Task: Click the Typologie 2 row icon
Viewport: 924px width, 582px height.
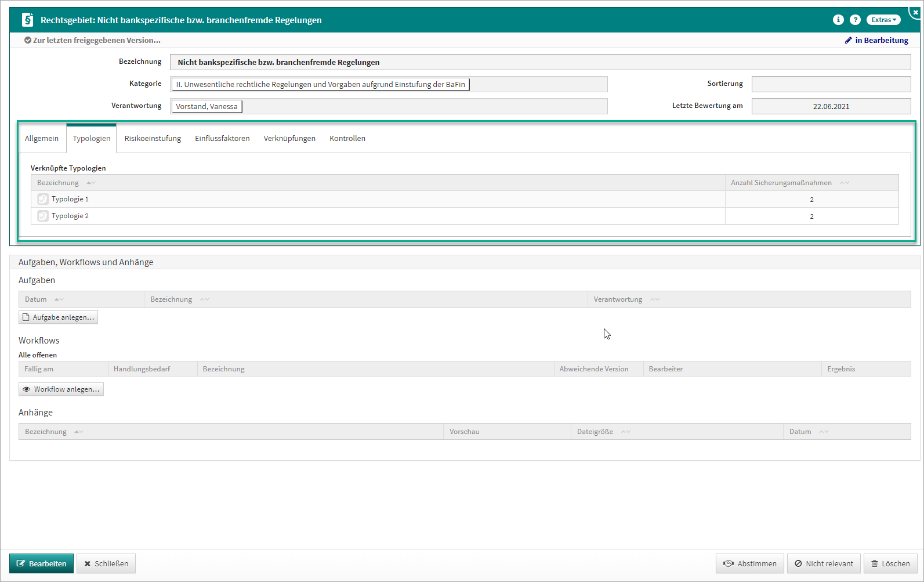Action: coord(43,216)
